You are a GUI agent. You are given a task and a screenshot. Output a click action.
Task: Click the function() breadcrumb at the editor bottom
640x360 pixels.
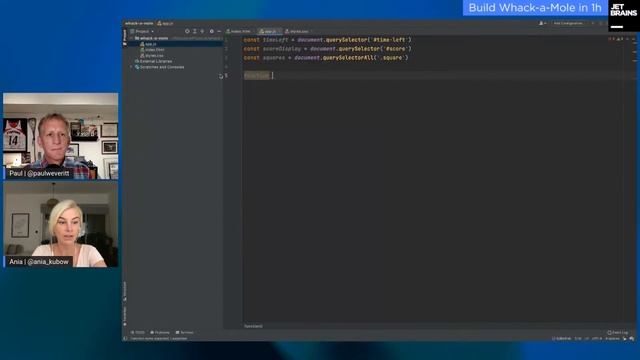pyautogui.click(x=253, y=326)
